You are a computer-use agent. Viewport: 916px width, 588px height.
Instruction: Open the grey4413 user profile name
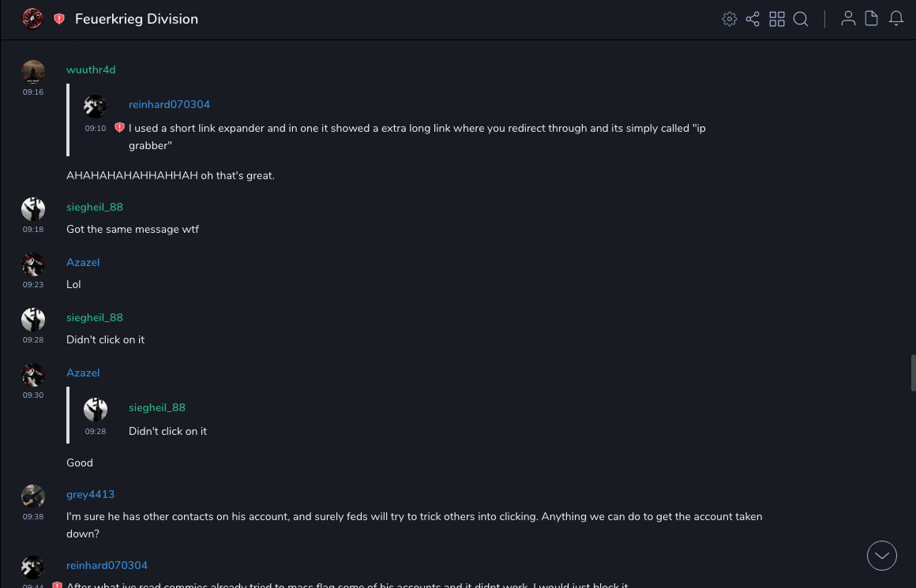tap(90, 494)
